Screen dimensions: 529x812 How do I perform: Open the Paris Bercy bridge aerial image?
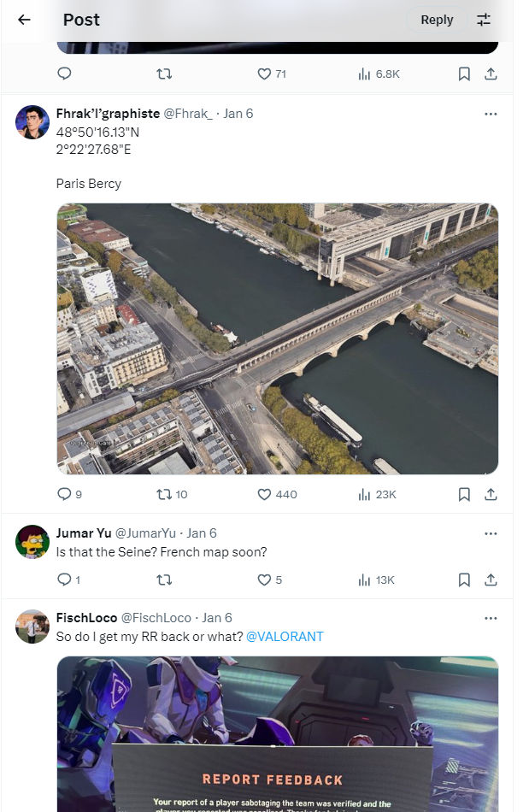[278, 338]
